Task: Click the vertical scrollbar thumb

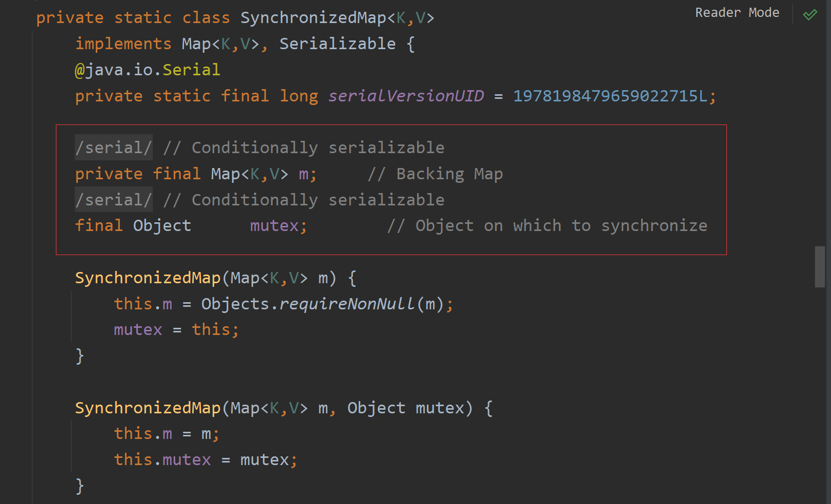Action: tap(820, 267)
